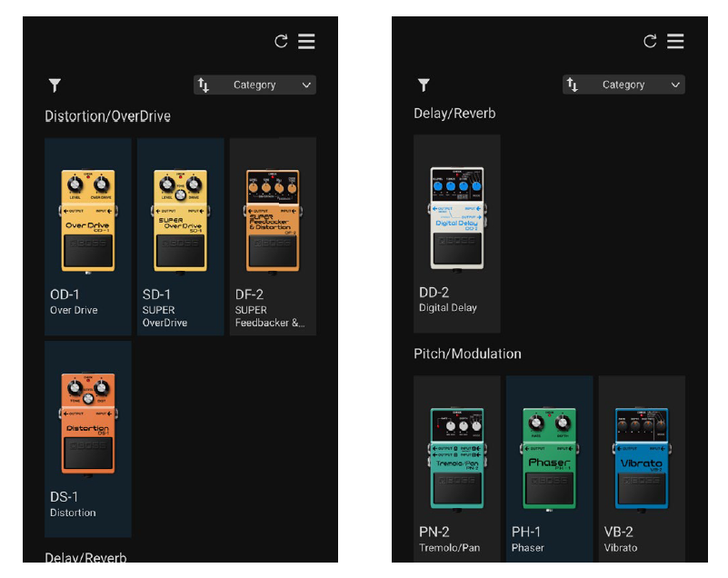728x578 pixels.
Task: Click the "Pitch/Modulation" category heading
Action: [467, 354]
